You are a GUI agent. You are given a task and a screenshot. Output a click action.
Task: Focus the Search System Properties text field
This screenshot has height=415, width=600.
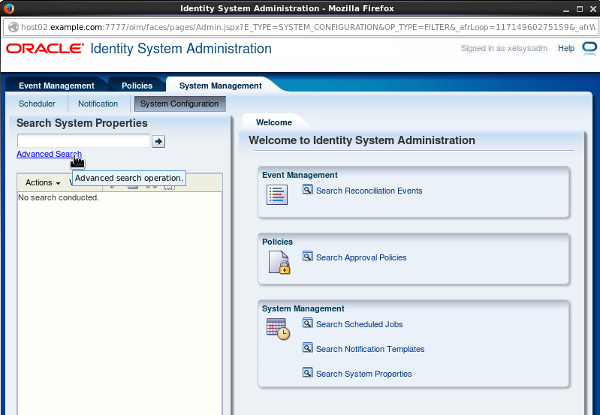tap(83, 141)
